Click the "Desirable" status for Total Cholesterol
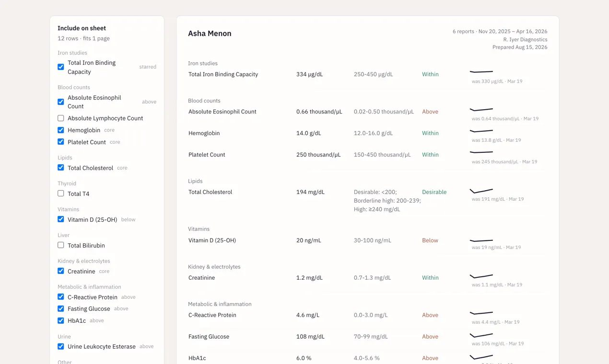The image size is (609, 364). [434, 193]
